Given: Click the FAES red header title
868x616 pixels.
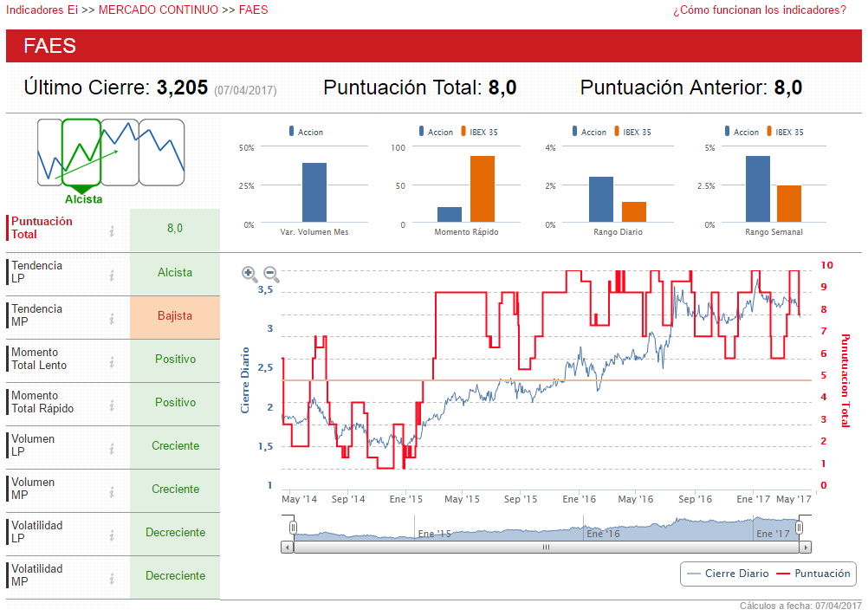Looking at the screenshot, I should (x=50, y=46).
